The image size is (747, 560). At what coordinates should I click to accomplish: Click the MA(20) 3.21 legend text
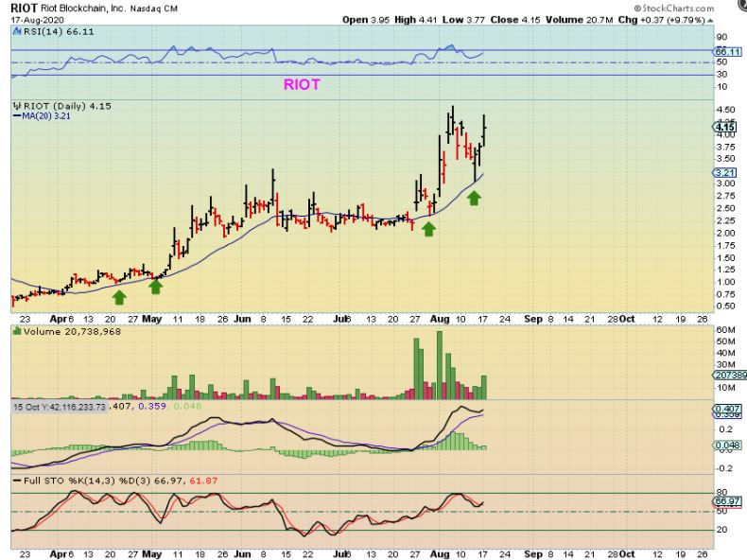pyautogui.click(x=46, y=115)
